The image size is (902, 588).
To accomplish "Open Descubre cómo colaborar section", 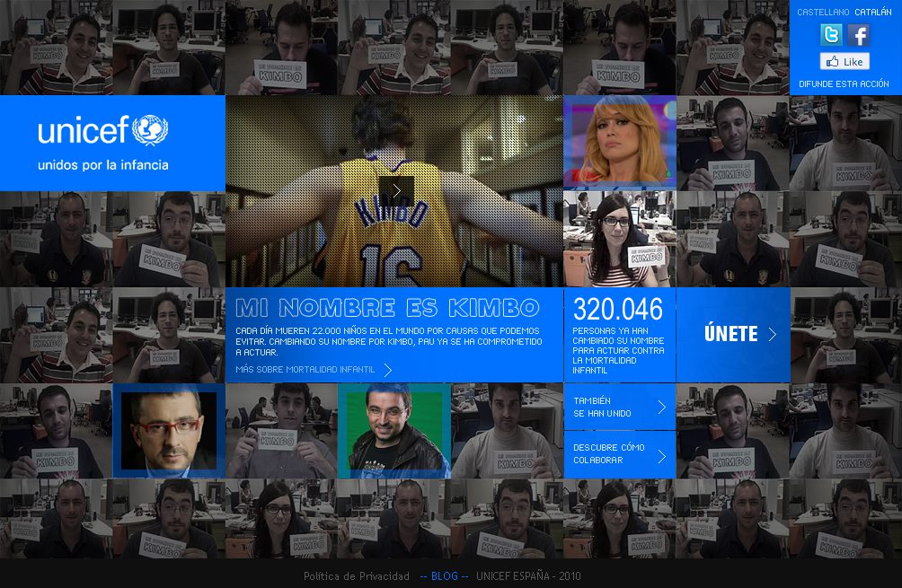I will 609,454.
